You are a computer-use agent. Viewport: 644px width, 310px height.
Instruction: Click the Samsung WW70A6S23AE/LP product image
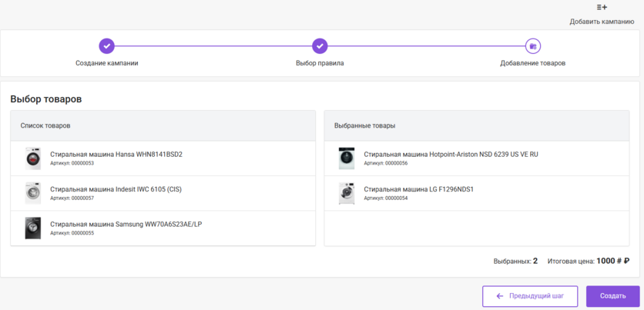(32, 228)
